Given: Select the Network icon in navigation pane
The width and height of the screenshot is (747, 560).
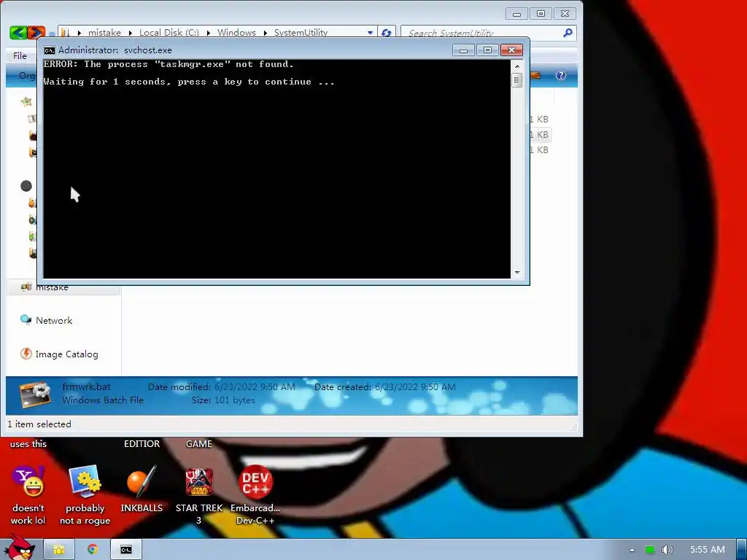Looking at the screenshot, I should pos(26,319).
